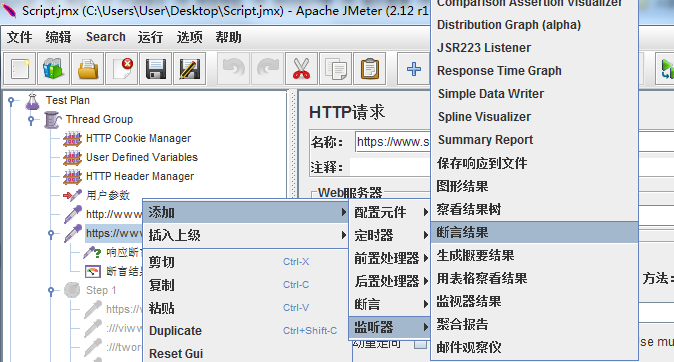Screen dimensions: 674x362
Task: Click the Open file folder icon
Action: point(88,69)
